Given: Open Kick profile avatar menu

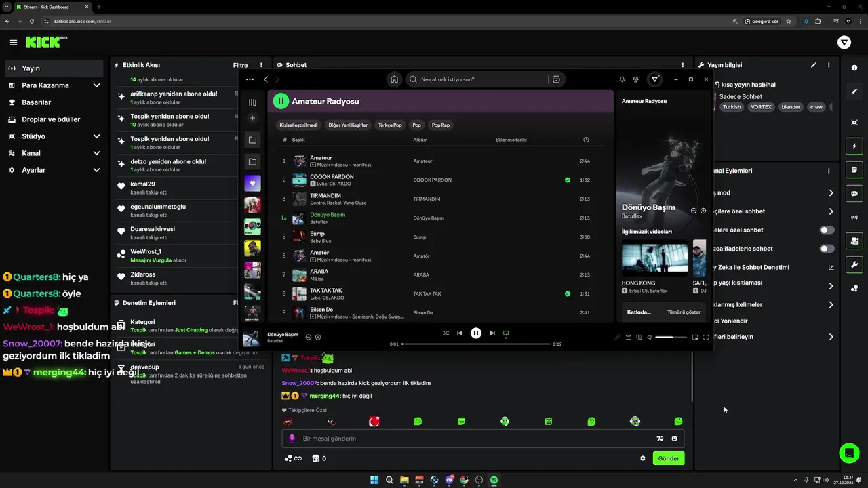Looking at the screenshot, I should point(844,43).
